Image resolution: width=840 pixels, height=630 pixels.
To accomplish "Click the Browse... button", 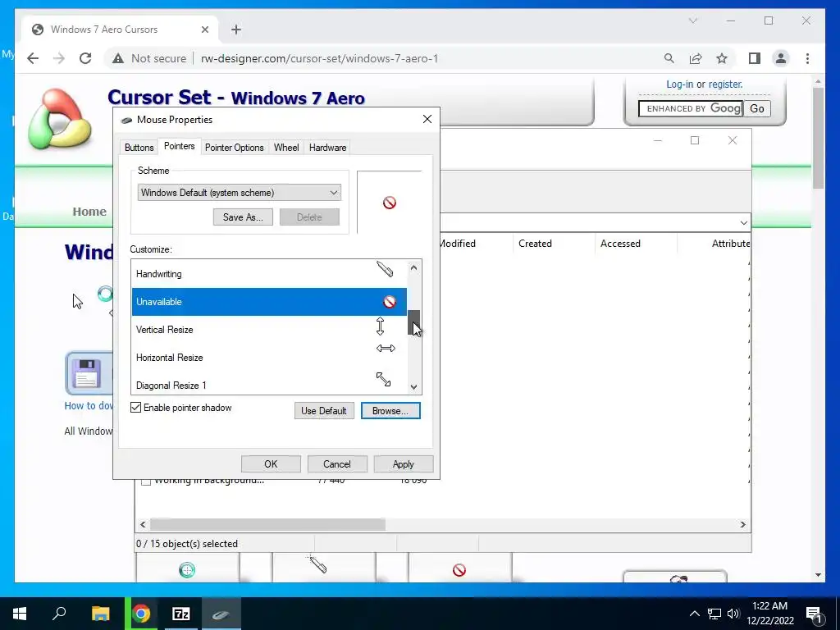I will (x=390, y=411).
